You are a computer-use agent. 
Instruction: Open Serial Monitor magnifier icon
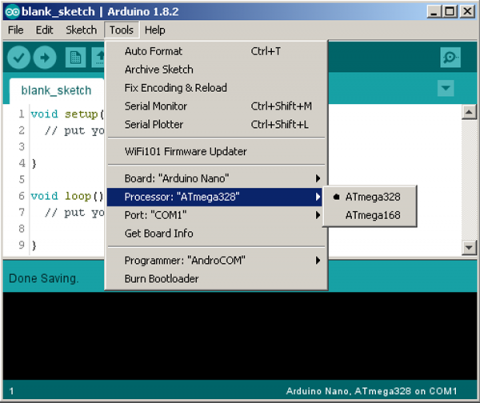coord(450,57)
